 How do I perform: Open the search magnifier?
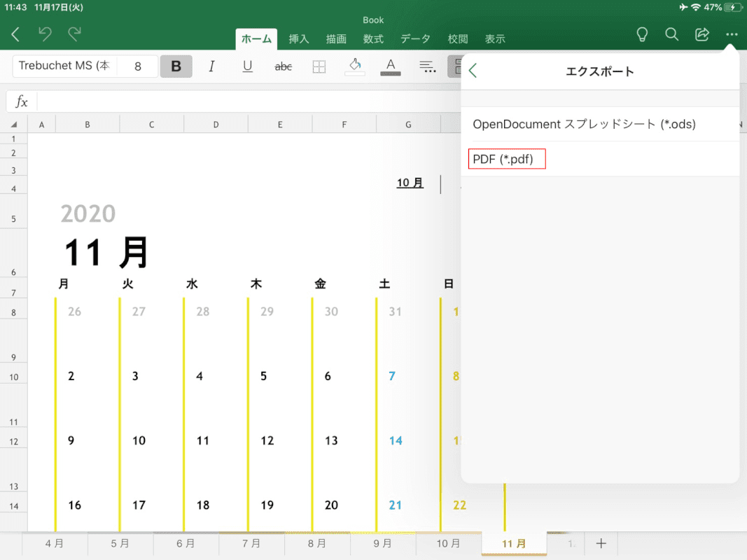point(671,34)
